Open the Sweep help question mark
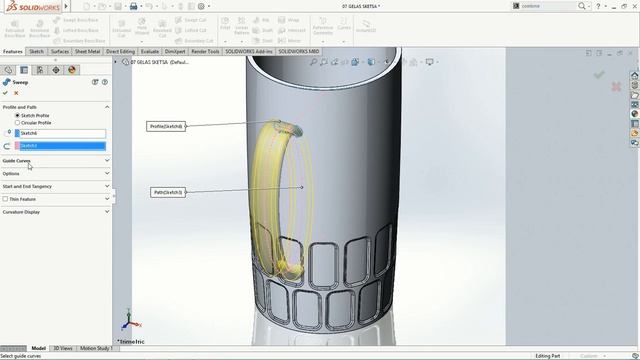640x360 pixels. point(105,82)
